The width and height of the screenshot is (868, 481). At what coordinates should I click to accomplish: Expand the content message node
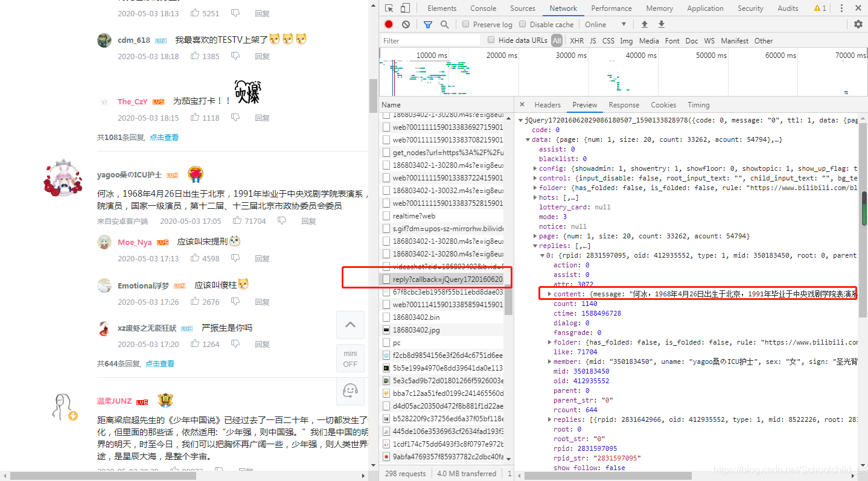550,294
